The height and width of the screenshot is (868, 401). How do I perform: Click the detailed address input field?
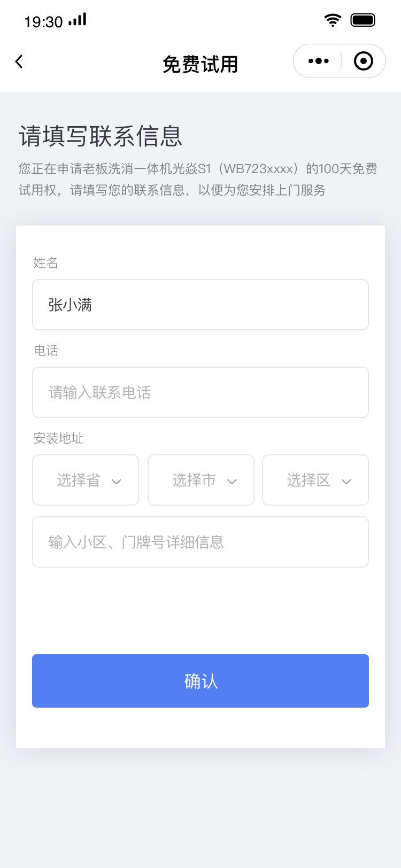200,542
